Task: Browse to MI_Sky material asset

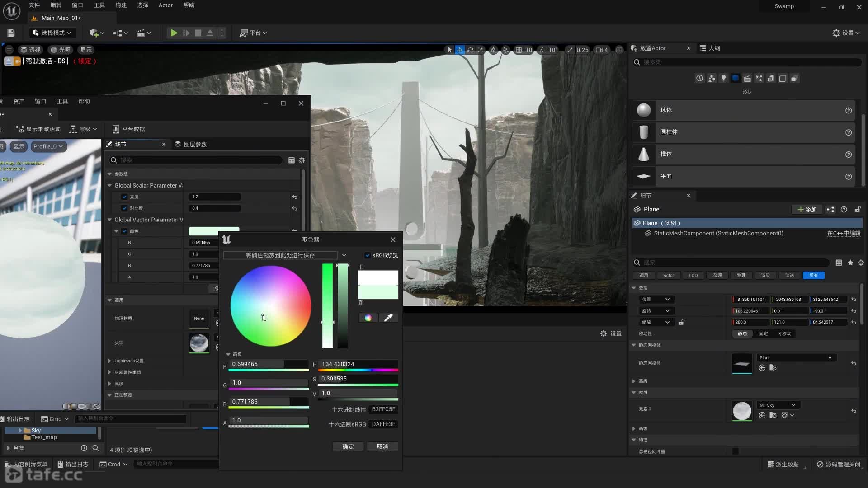Action: (773, 415)
